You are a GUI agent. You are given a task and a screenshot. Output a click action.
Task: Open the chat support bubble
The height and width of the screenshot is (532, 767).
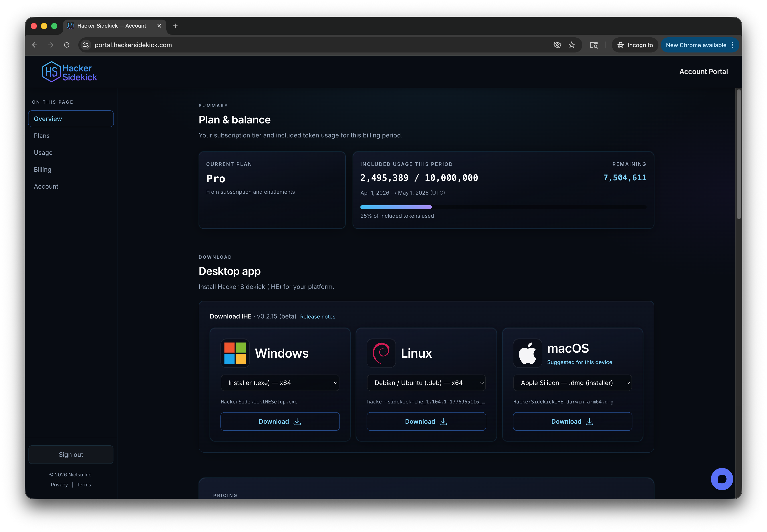pyautogui.click(x=721, y=479)
